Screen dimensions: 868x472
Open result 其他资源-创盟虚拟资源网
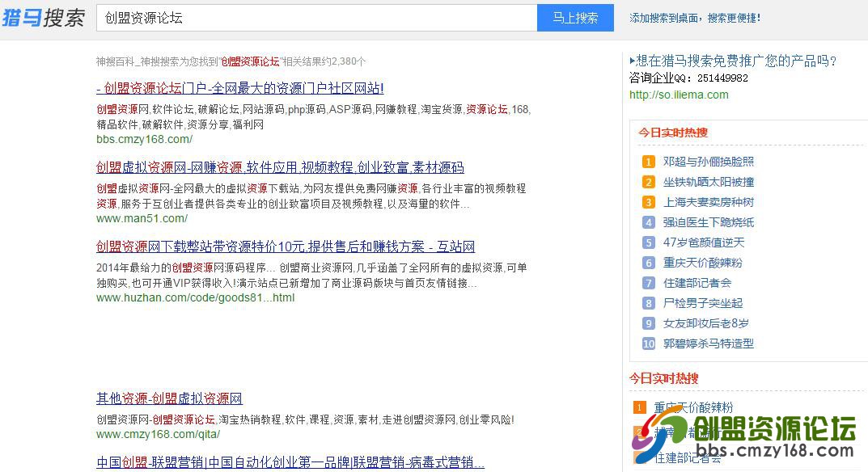[169, 398]
